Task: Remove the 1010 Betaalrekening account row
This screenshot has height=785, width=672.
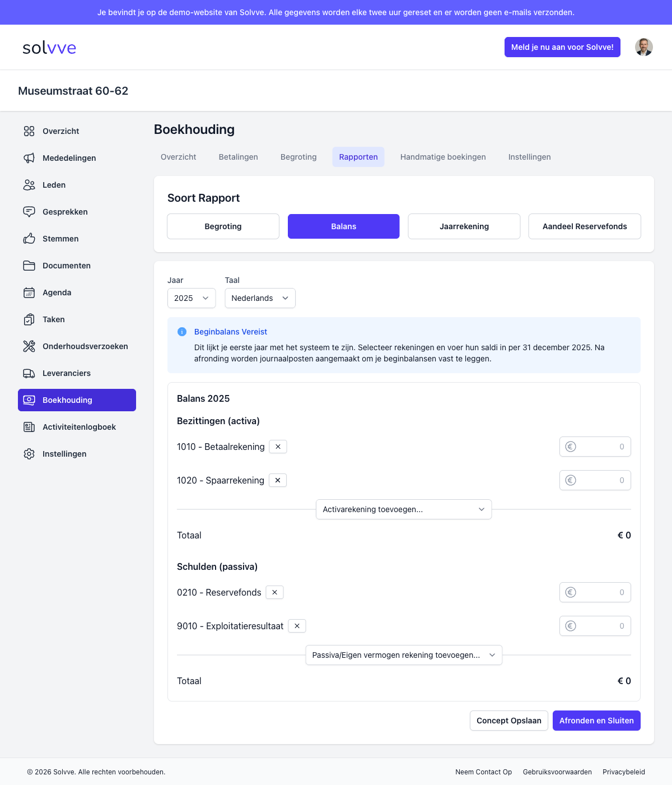Action: [278, 447]
